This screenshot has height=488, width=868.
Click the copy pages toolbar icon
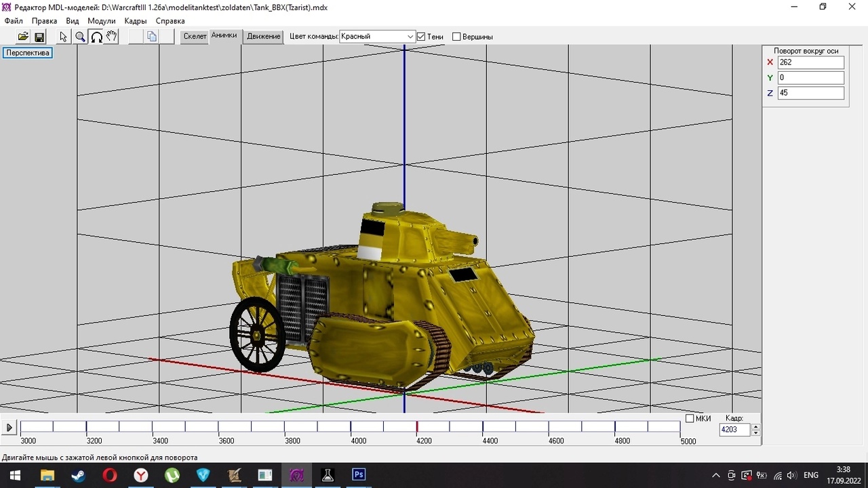[x=152, y=37]
